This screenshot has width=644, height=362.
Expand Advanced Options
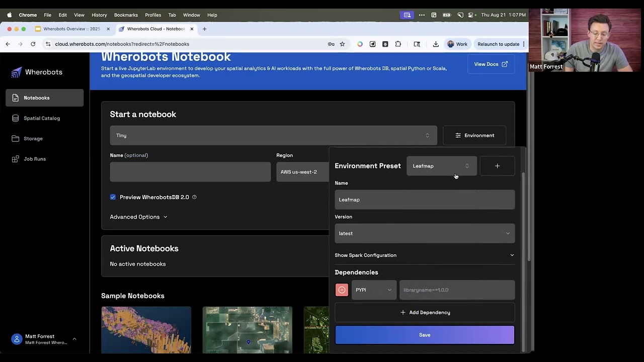tap(138, 217)
